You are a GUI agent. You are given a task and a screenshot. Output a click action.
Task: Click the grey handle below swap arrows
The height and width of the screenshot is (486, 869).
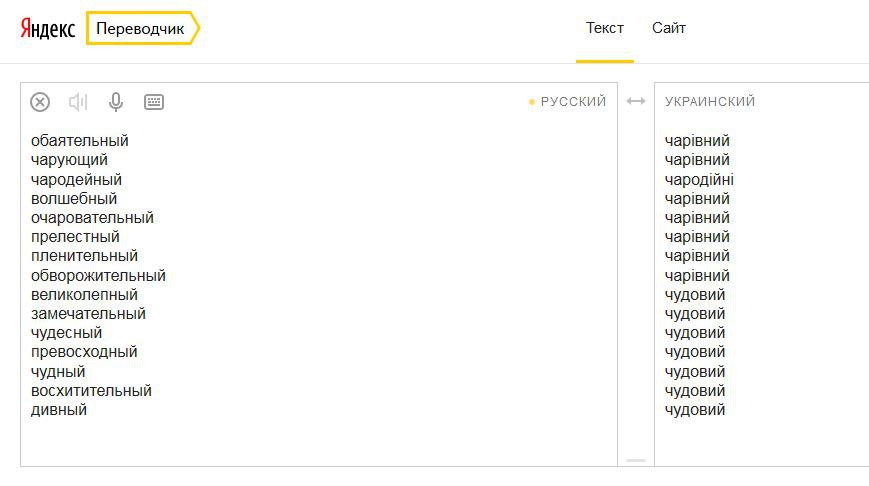point(636,460)
